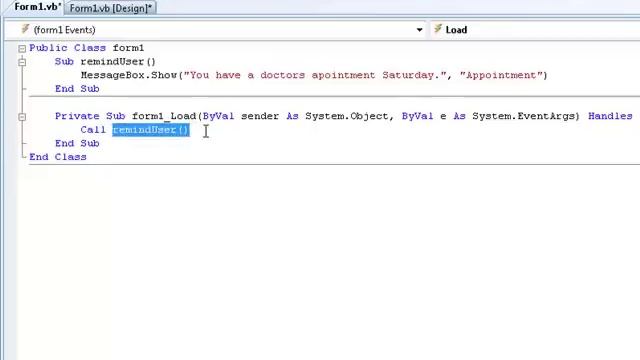Switch to the Form1.vb code tab
Screen dimensions: 640x360
pyautogui.click(x=37, y=7)
